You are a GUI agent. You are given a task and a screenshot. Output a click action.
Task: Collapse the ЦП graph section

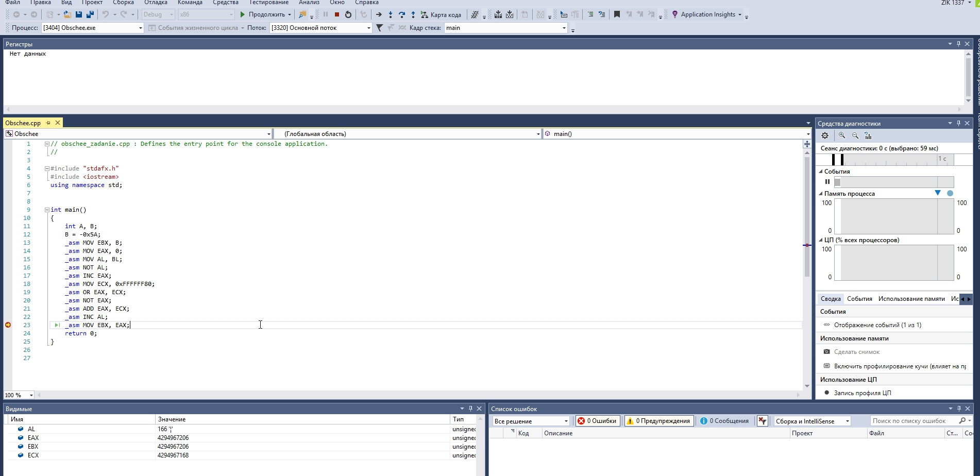(x=821, y=240)
